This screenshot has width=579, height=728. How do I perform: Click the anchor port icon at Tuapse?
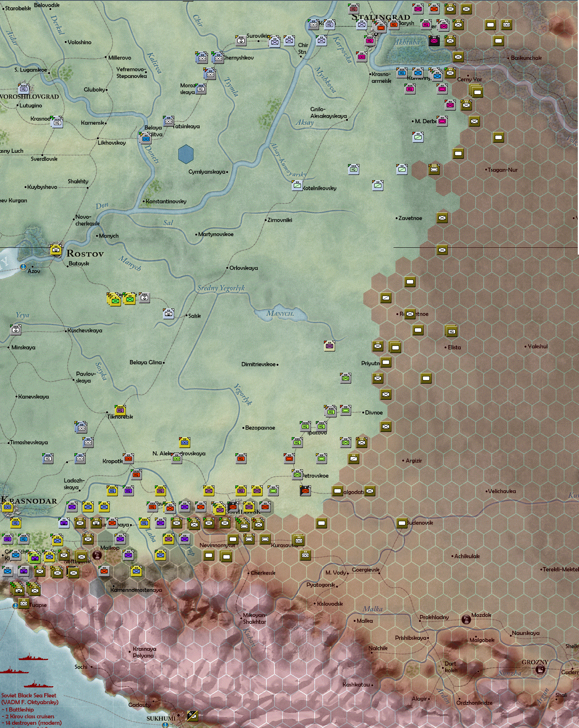(x=15, y=605)
